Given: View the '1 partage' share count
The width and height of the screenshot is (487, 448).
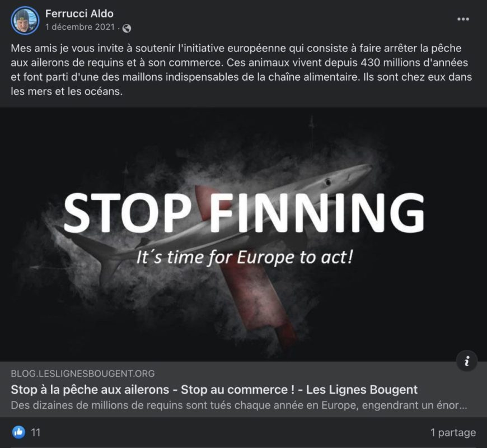Looking at the screenshot, I should (453, 432).
